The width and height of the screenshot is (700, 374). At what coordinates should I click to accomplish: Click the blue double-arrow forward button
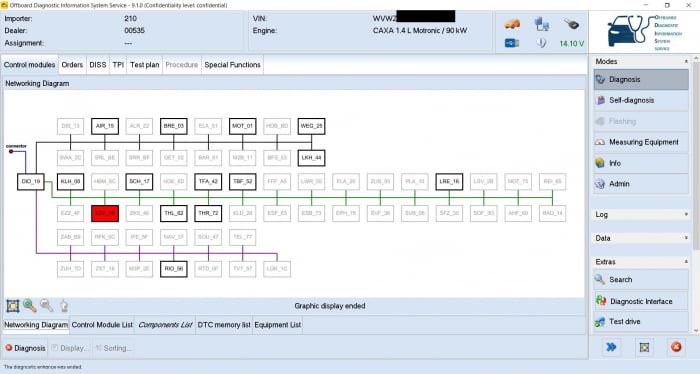pos(611,347)
